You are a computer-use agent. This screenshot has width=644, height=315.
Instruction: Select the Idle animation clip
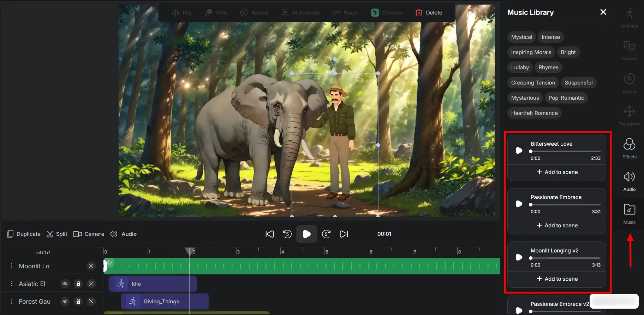click(x=153, y=284)
